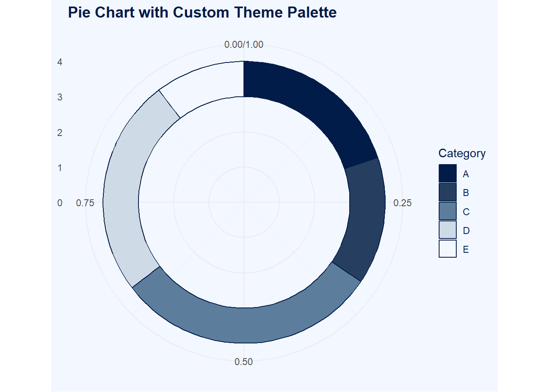Click the empty center of the donut
The width and height of the screenshot is (549, 392).
click(x=244, y=202)
